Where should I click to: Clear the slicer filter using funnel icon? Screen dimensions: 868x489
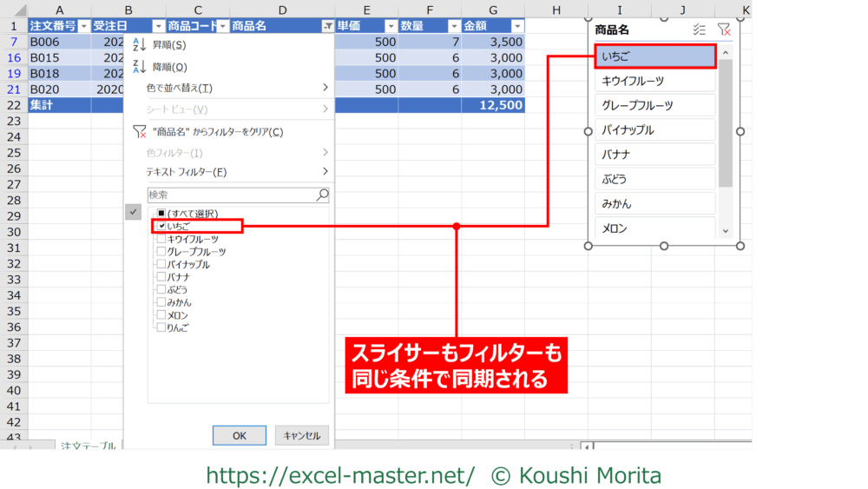pyautogui.click(x=724, y=30)
